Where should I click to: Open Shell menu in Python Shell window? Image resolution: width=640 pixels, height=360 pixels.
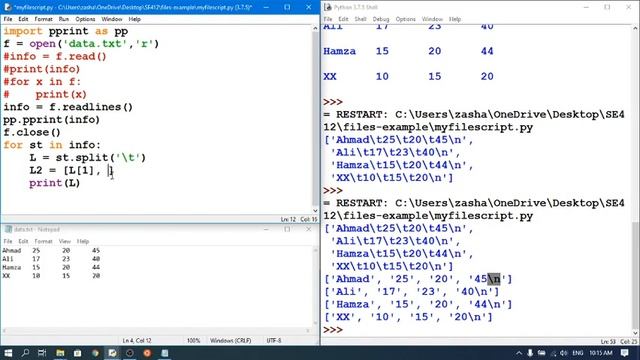pos(360,19)
